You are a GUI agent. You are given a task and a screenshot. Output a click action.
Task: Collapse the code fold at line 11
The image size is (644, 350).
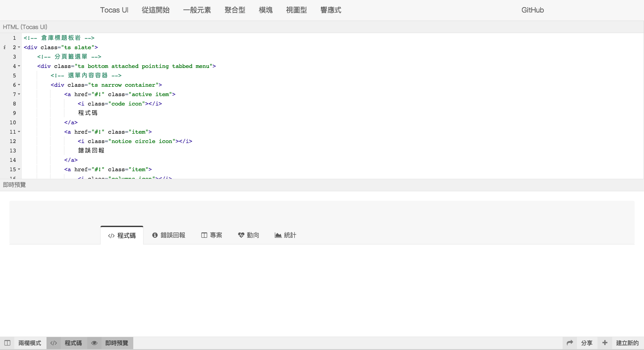[19, 132]
